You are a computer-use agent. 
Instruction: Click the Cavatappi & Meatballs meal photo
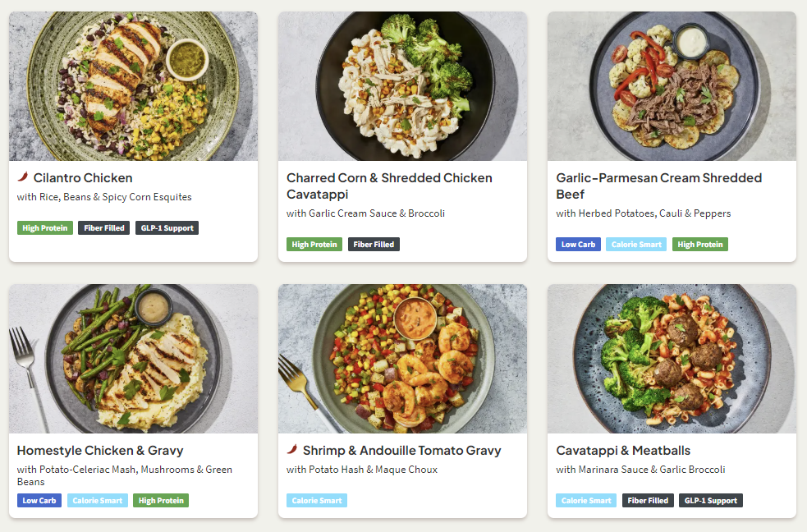[x=672, y=359]
